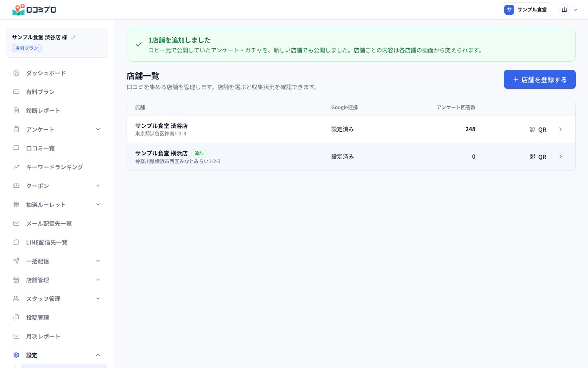
Task: Edit store name with pencil icon
Action: coord(73,37)
